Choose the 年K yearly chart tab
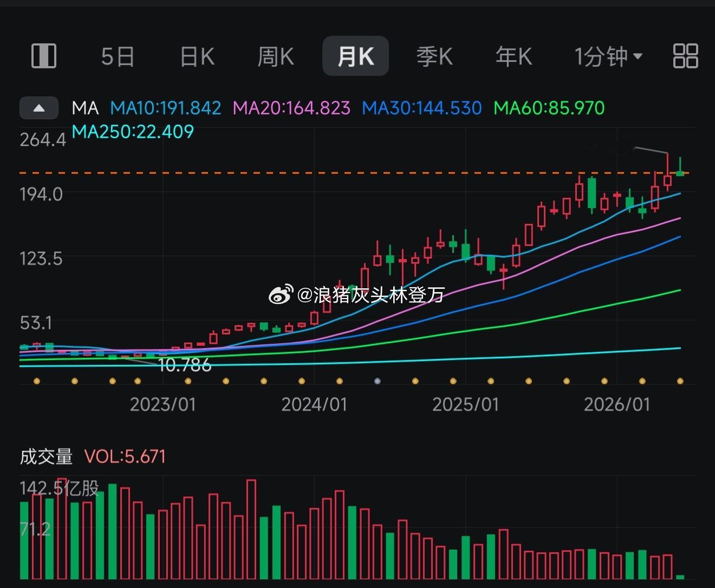Viewport: 715px width, 588px height. pos(513,56)
